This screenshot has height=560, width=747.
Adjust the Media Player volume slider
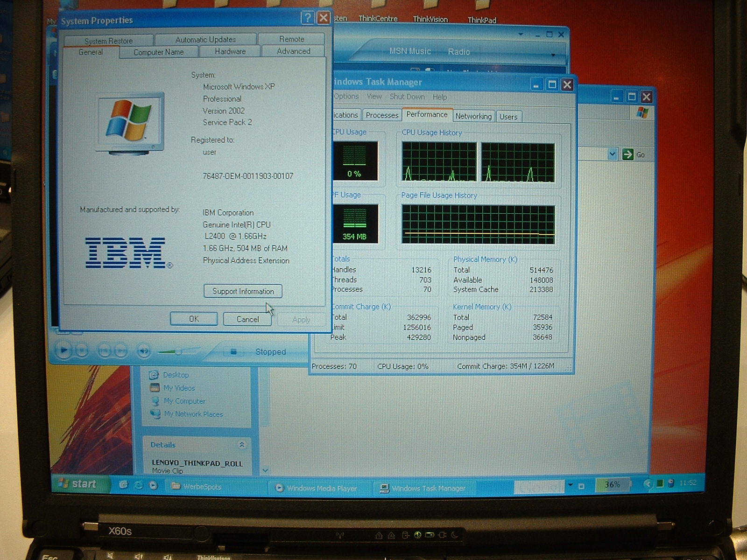(x=178, y=351)
